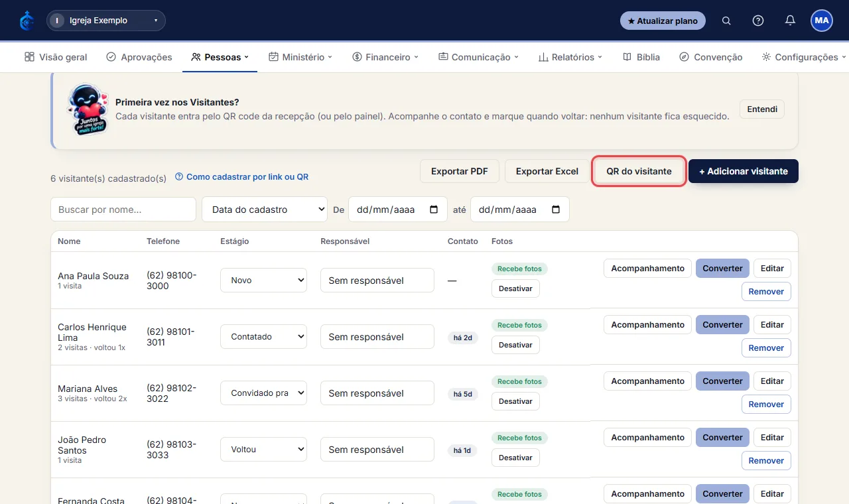Click Exportar PDF button

click(x=460, y=171)
